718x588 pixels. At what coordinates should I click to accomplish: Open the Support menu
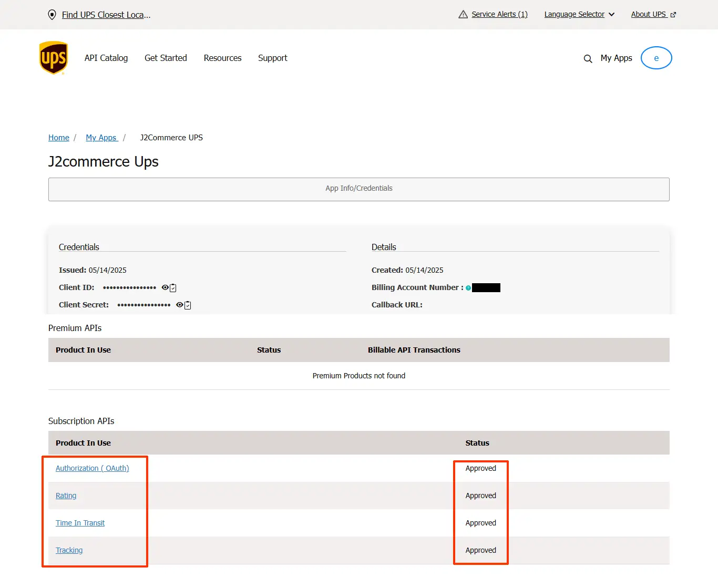273,58
